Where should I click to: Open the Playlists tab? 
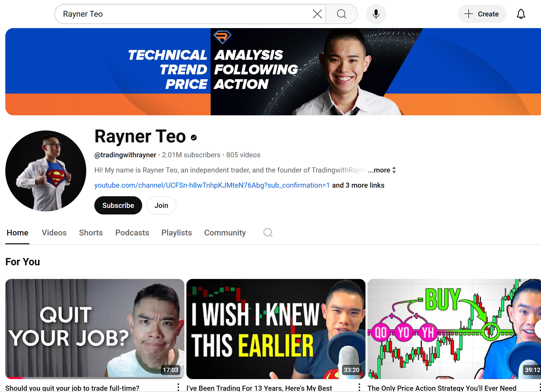point(177,233)
